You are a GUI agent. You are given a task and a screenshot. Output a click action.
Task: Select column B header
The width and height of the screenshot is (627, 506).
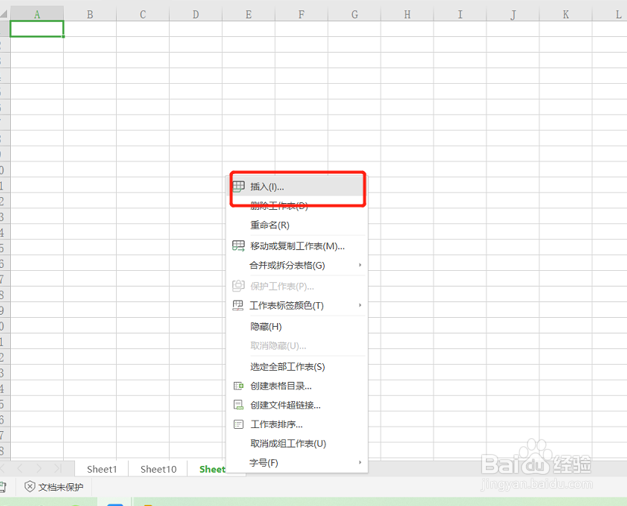[x=90, y=14]
